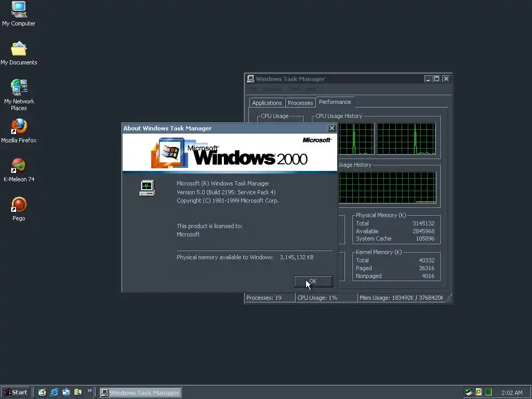Maximize the Windows Task Manager window
532x399 pixels.
point(436,79)
